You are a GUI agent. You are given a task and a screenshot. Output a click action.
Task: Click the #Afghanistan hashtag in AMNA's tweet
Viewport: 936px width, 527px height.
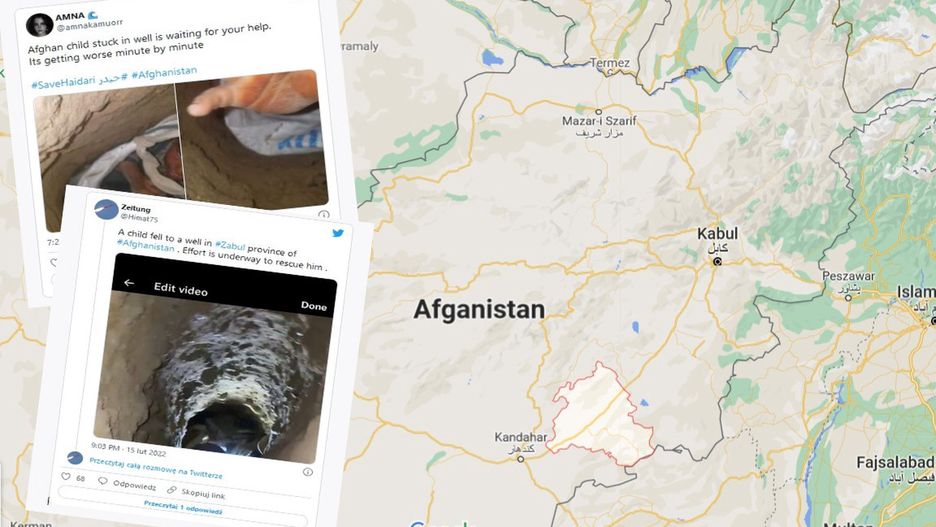164,73
